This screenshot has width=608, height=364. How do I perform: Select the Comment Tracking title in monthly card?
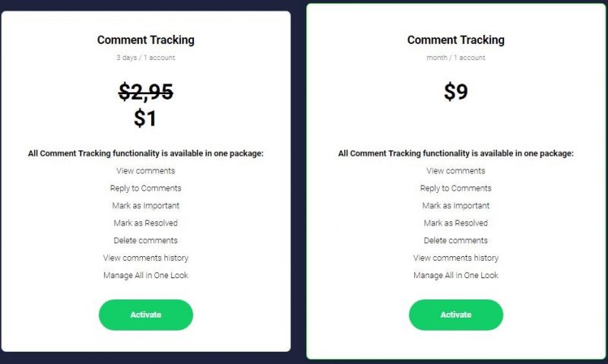(456, 40)
